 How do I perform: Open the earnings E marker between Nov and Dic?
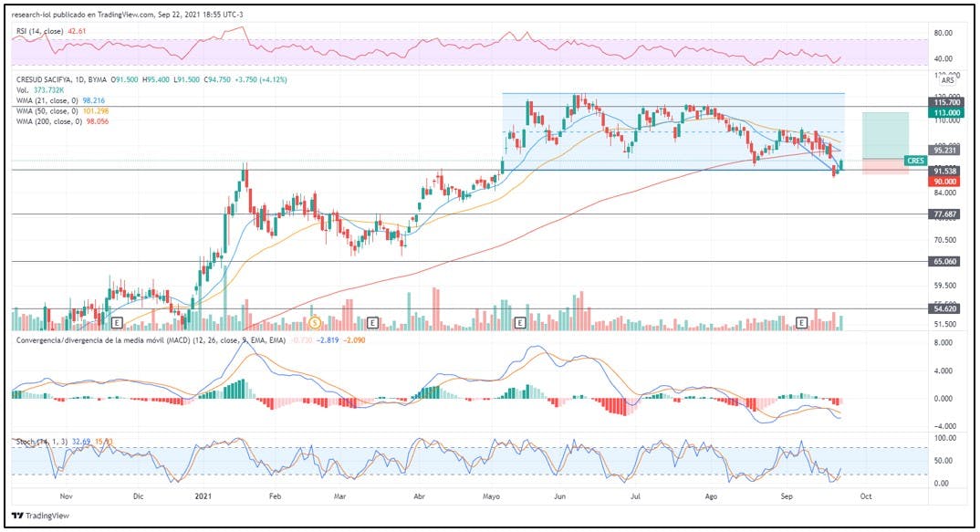tap(117, 322)
